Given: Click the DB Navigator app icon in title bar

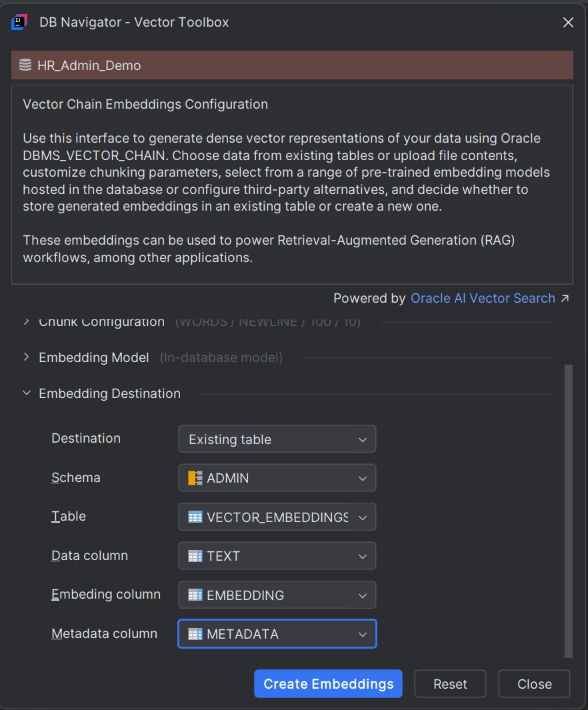Looking at the screenshot, I should coord(19,21).
